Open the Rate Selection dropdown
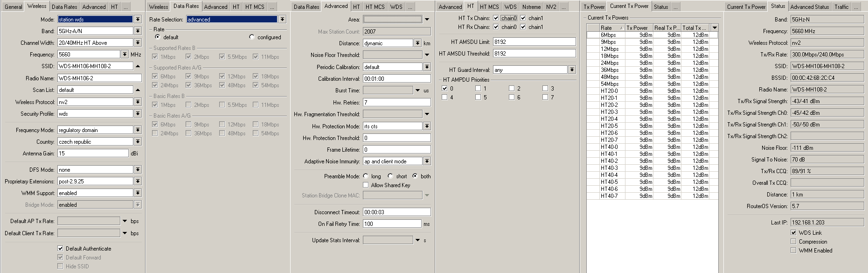This screenshot has height=273, width=868. click(x=282, y=19)
